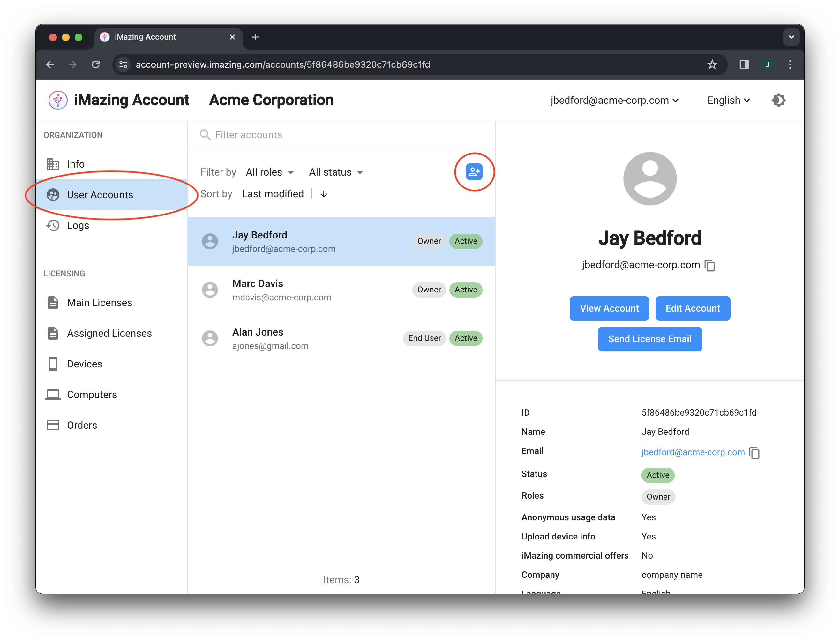The width and height of the screenshot is (840, 641).
Task: Click the Status Active badge in details
Action: click(x=658, y=475)
